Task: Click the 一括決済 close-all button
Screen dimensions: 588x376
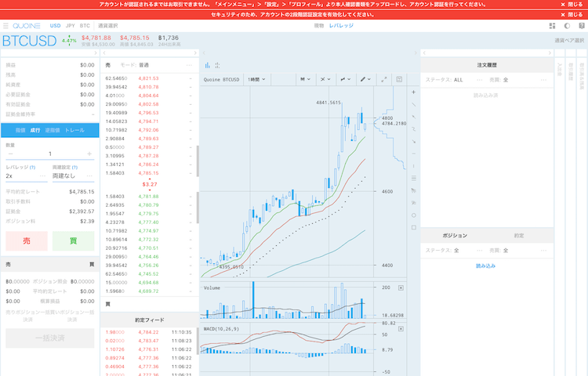Action: tap(50, 338)
